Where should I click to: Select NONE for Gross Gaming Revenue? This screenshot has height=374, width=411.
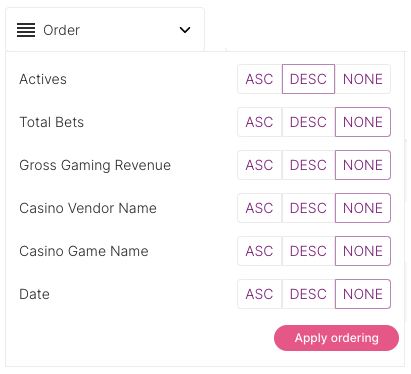click(x=363, y=165)
